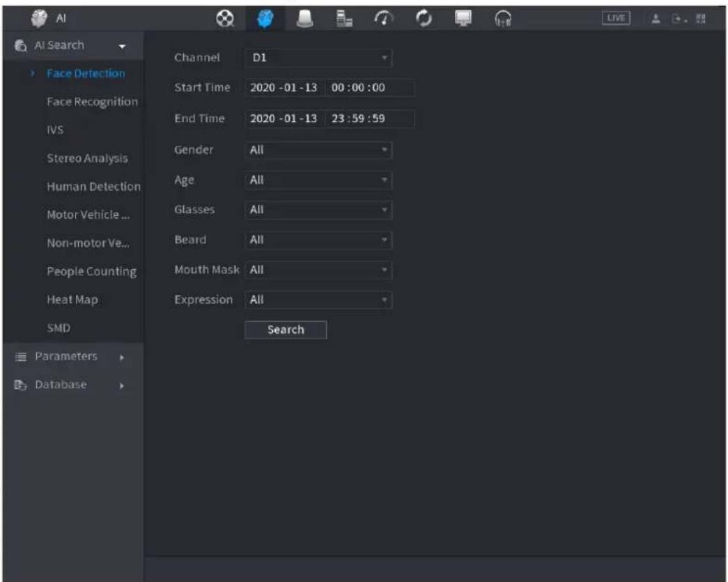Open the Expression dropdown
The height and width of the screenshot is (582, 728).
(x=318, y=300)
